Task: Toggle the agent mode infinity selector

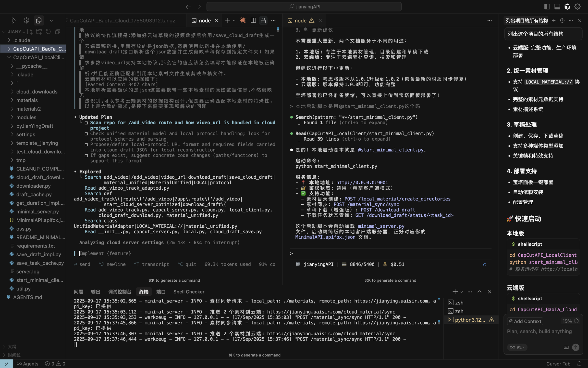Action: point(517,347)
